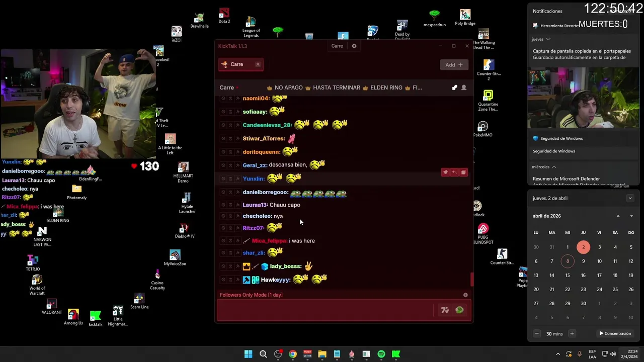This screenshot has width=644, height=362.
Task: Open ESP LAA language switcher
Action: (592, 354)
